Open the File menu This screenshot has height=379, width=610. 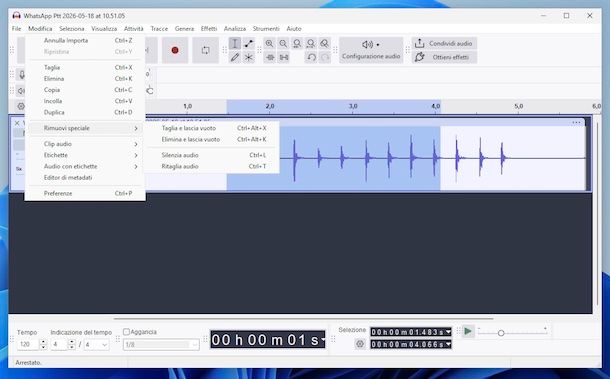point(16,29)
